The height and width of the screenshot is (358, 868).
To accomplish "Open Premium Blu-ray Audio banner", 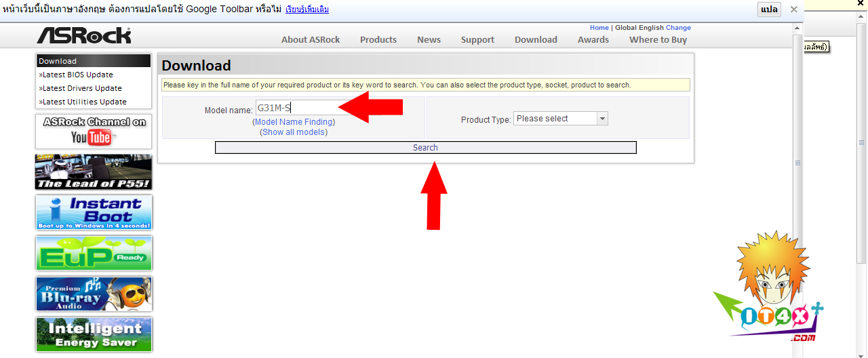I will (94, 294).
